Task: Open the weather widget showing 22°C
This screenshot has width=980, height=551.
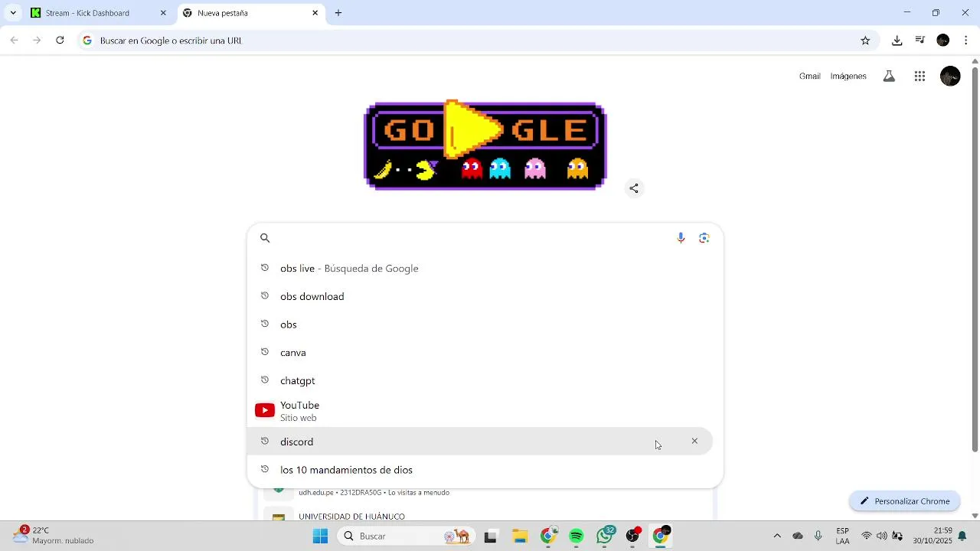Action: (x=54, y=535)
